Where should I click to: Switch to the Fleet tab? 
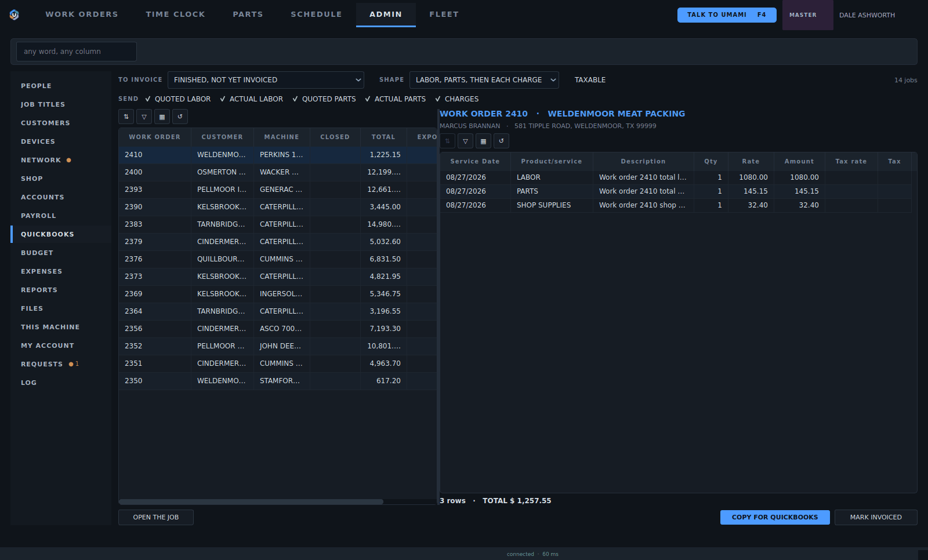click(x=444, y=14)
